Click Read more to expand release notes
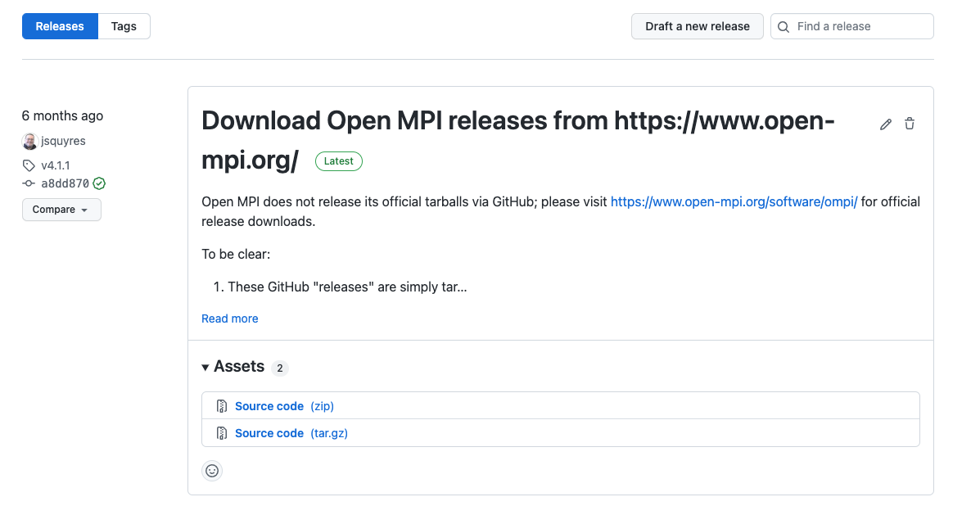Screen dimensions: 980x515 [229, 318]
